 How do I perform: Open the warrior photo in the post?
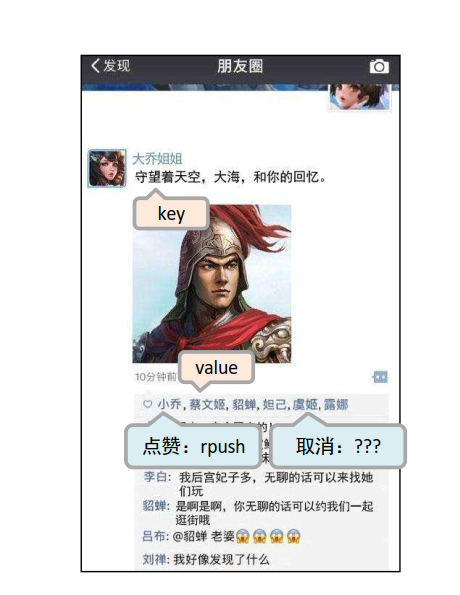212,284
